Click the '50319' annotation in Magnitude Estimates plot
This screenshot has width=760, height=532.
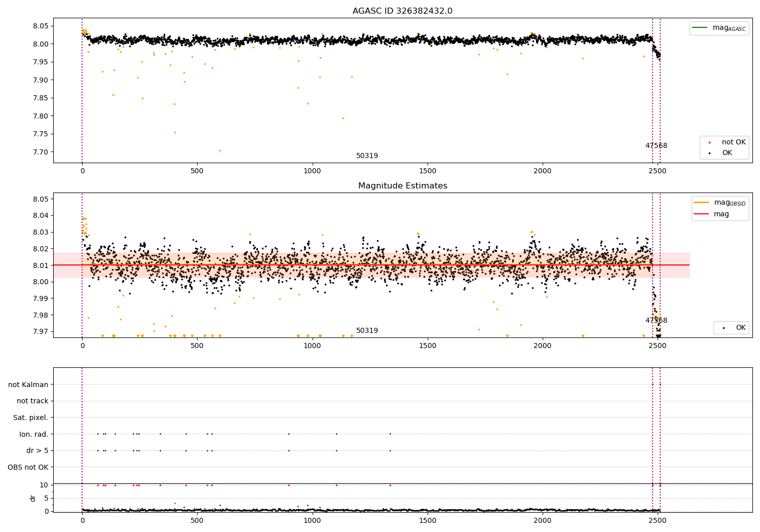pyautogui.click(x=367, y=331)
